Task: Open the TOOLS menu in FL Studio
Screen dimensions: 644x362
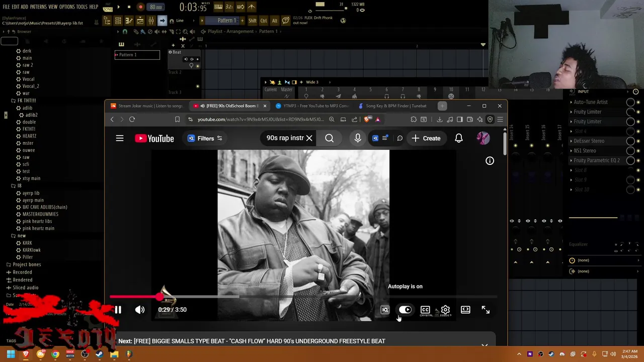Action: tap(82, 7)
